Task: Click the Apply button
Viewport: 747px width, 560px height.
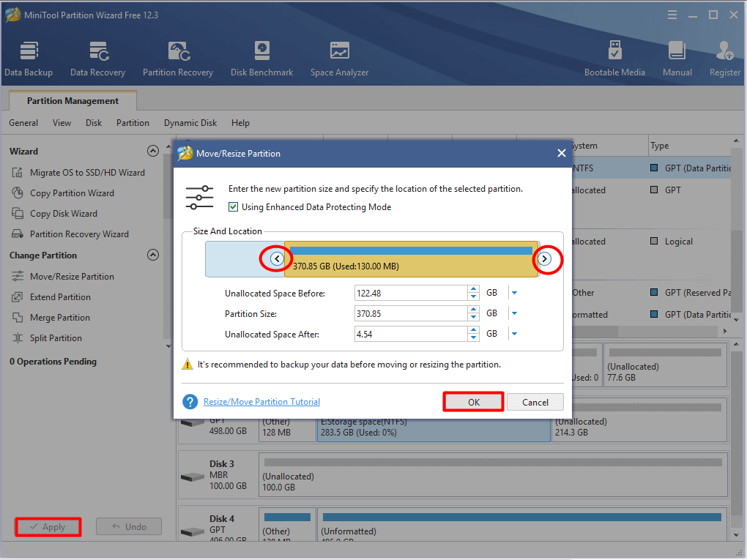Action: tap(48, 526)
